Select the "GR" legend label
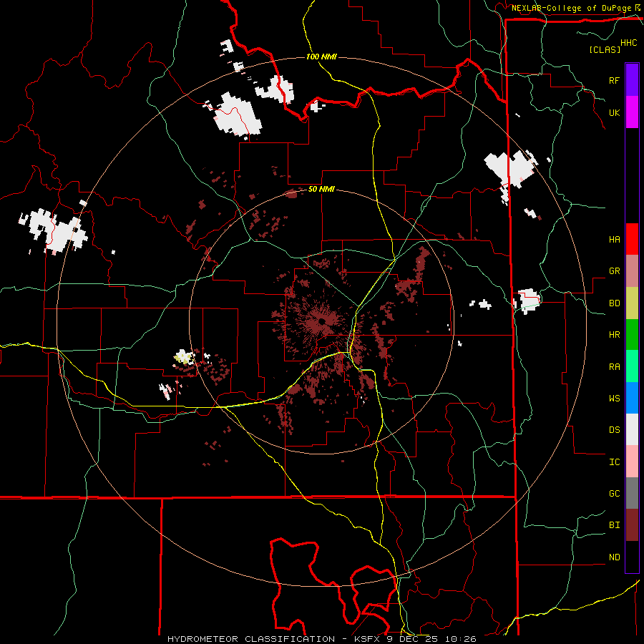Screen dimensions: 644x644 614,271
